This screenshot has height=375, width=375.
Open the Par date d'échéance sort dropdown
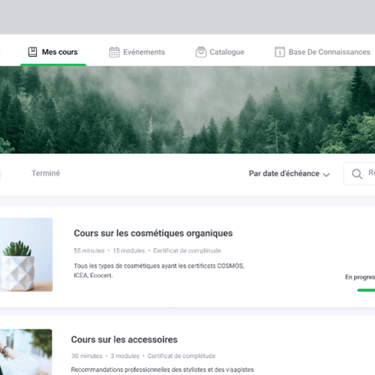[289, 174]
